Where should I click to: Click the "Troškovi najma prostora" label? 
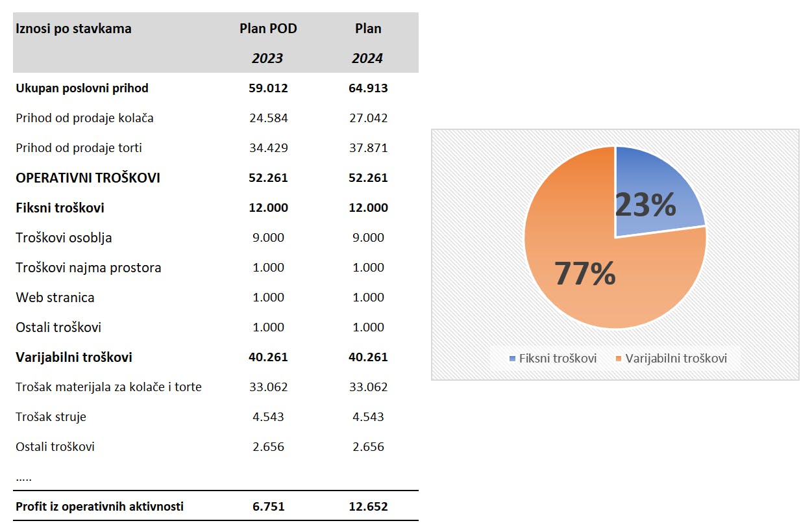click(88, 268)
